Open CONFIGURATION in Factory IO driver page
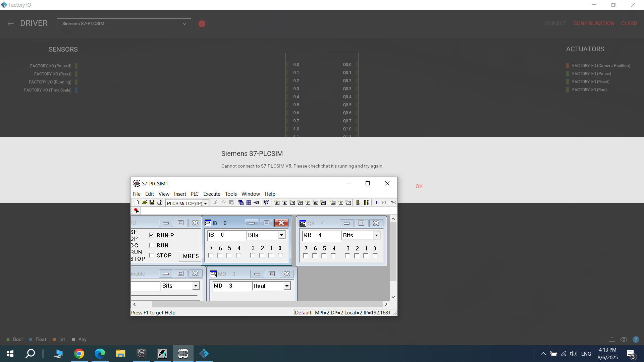644x362 pixels. 594,23
